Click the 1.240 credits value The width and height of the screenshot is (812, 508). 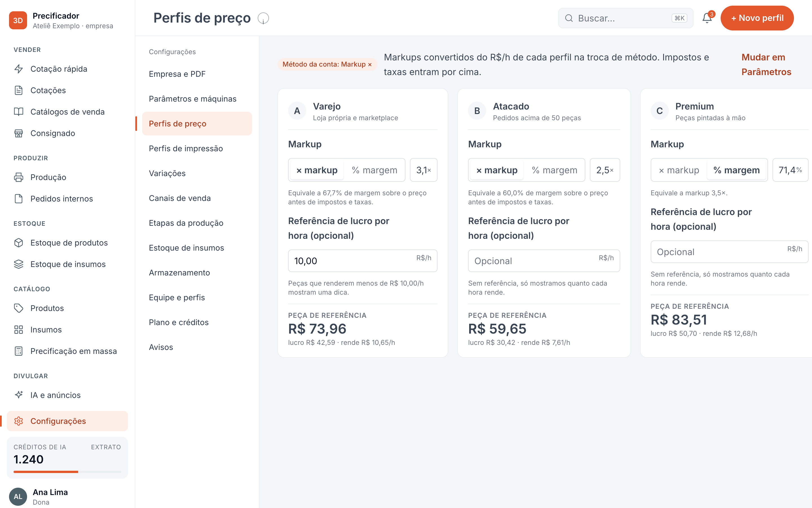28,460
